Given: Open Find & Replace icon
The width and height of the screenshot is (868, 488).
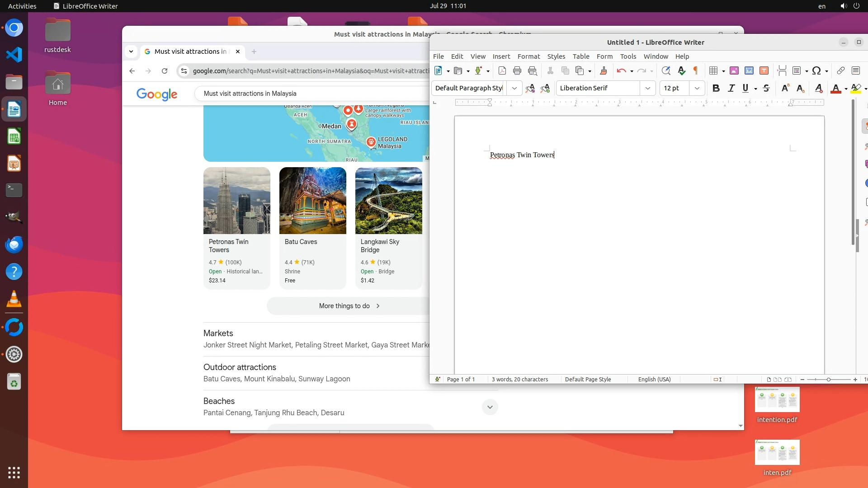Looking at the screenshot, I should 665,70.
